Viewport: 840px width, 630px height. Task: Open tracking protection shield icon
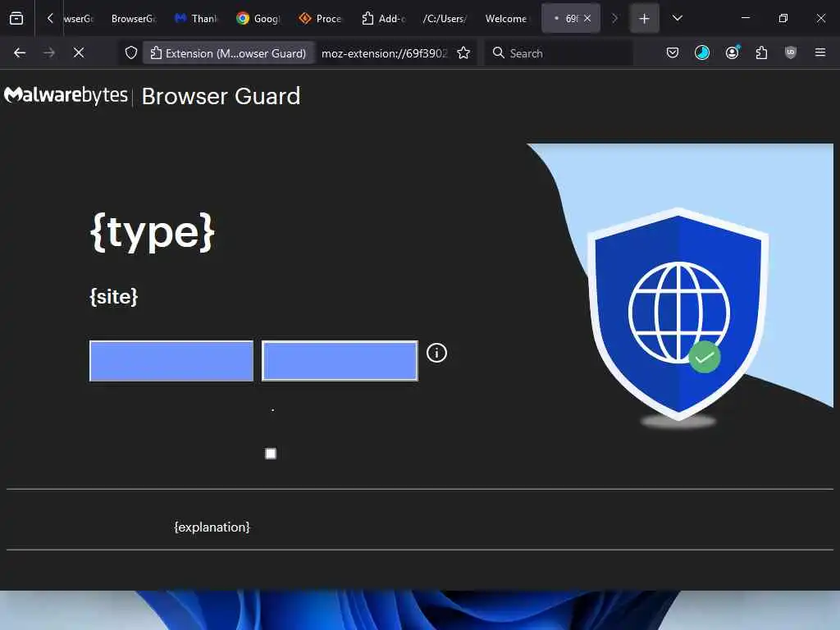point(131,52)
